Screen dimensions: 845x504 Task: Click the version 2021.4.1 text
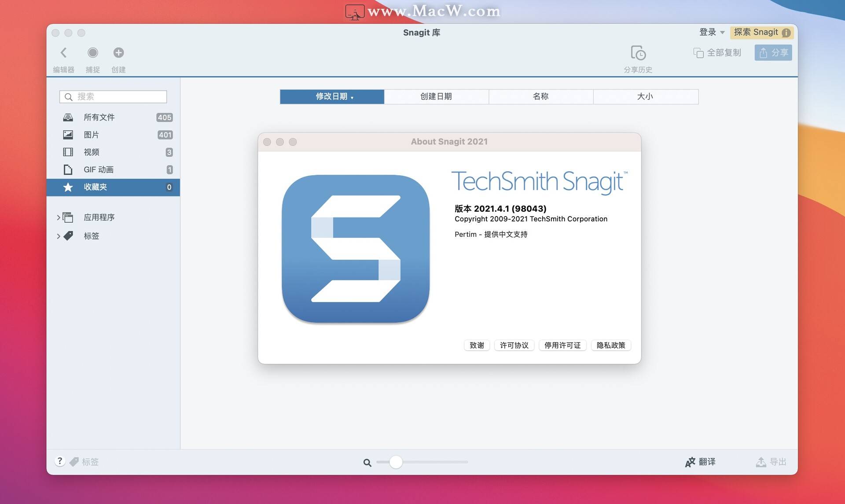coord(500,209)
